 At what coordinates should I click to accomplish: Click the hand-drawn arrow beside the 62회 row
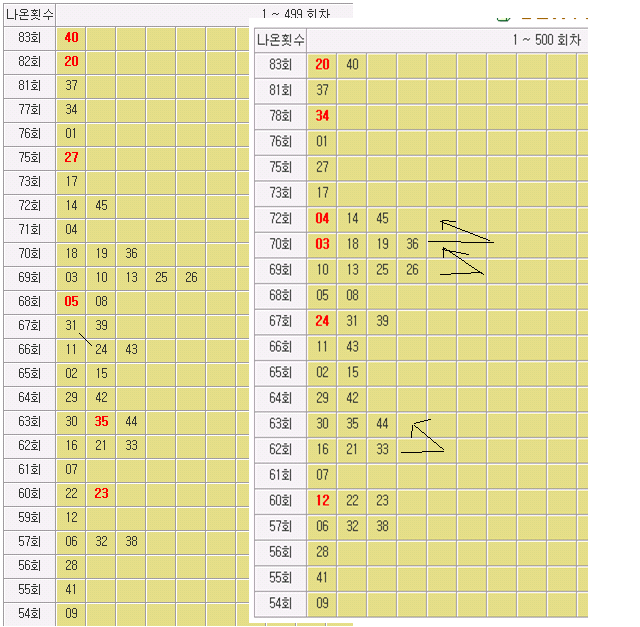click(x=422, y=439)
